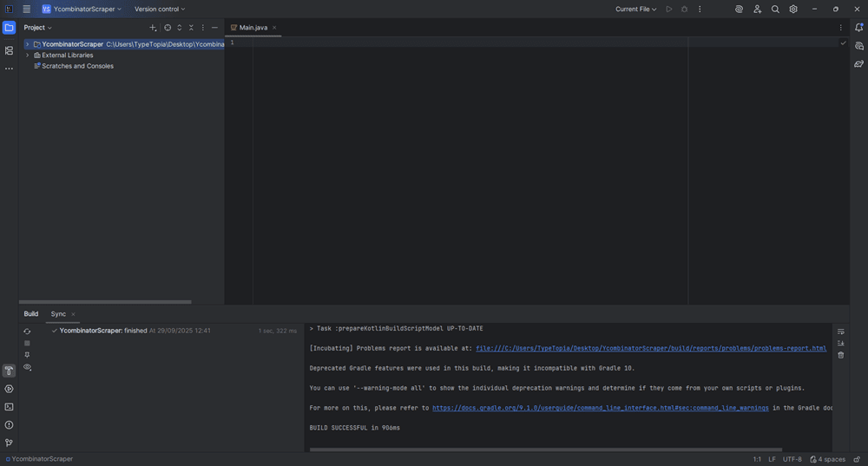Open the Version control menu
Image resolution: width=868 pixels, height=466 pixels.
pyautogui.click(x=160, y=10)
